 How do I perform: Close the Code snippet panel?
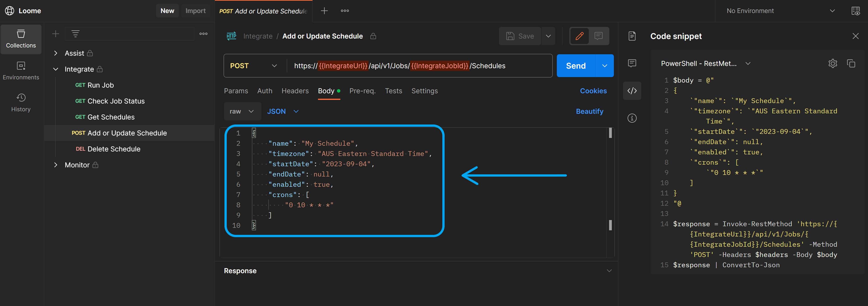click(855, 36)
